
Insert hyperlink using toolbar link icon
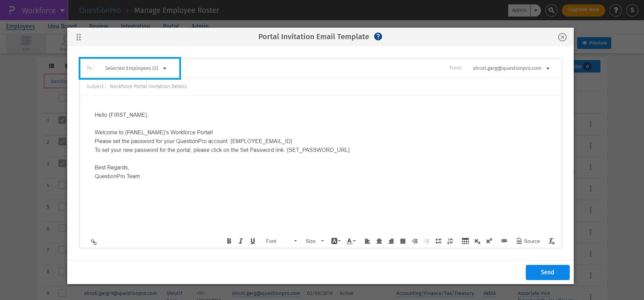[504, 241]
